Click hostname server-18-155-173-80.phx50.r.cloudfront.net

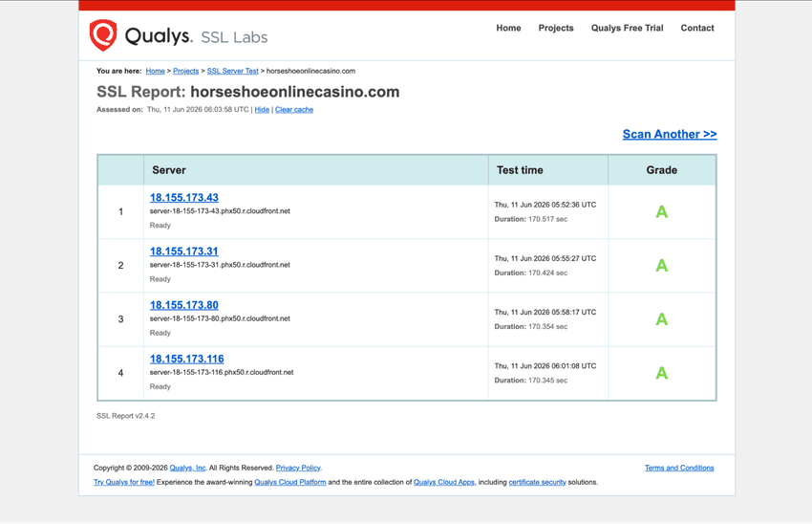(x=220, y=318)
